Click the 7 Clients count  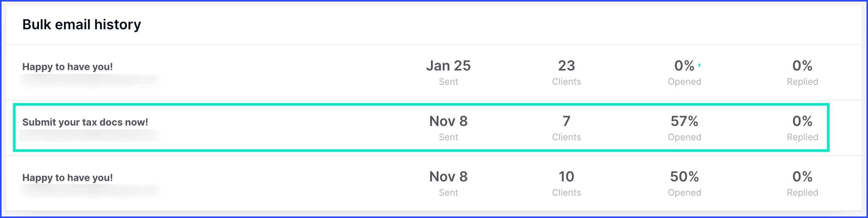click(566, 127)
